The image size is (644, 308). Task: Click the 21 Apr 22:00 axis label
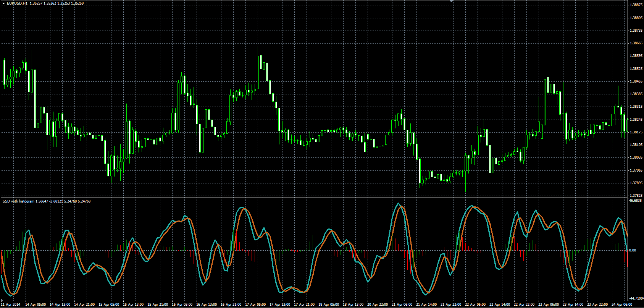451,305
